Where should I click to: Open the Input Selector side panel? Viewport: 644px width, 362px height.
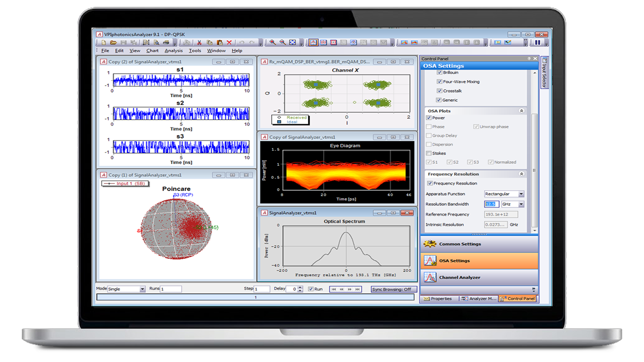click(x=544, y=72)
